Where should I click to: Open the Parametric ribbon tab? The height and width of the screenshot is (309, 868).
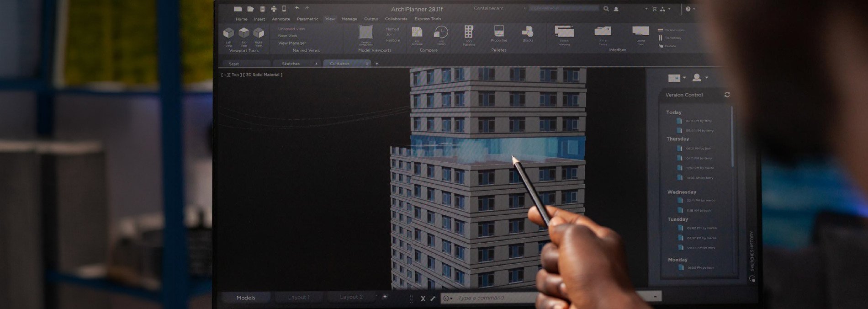307,19
